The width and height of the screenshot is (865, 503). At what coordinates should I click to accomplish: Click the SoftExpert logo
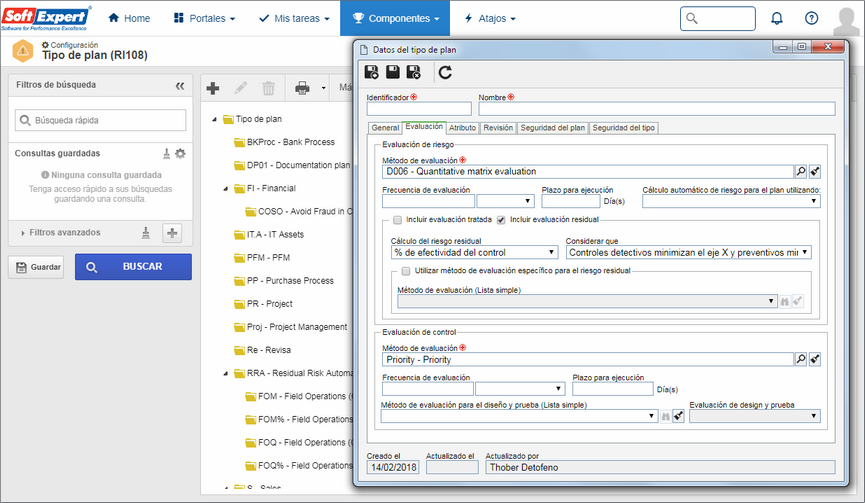pyautogui.click(x=46, y=18)
